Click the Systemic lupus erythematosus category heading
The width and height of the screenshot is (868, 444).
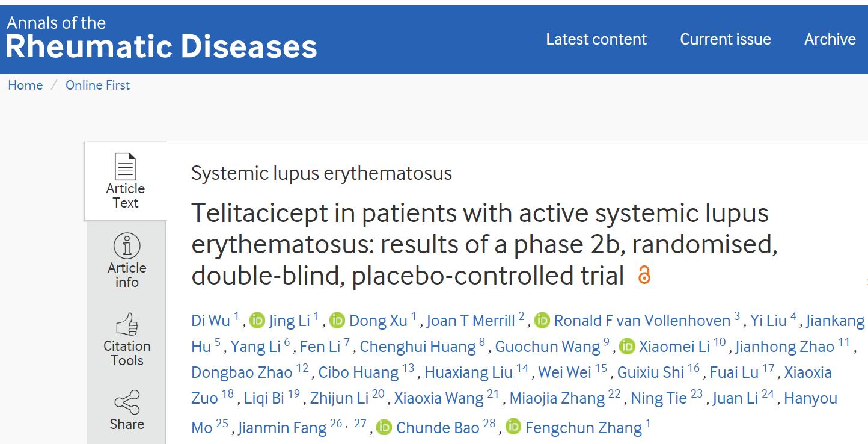click(322, 174)
